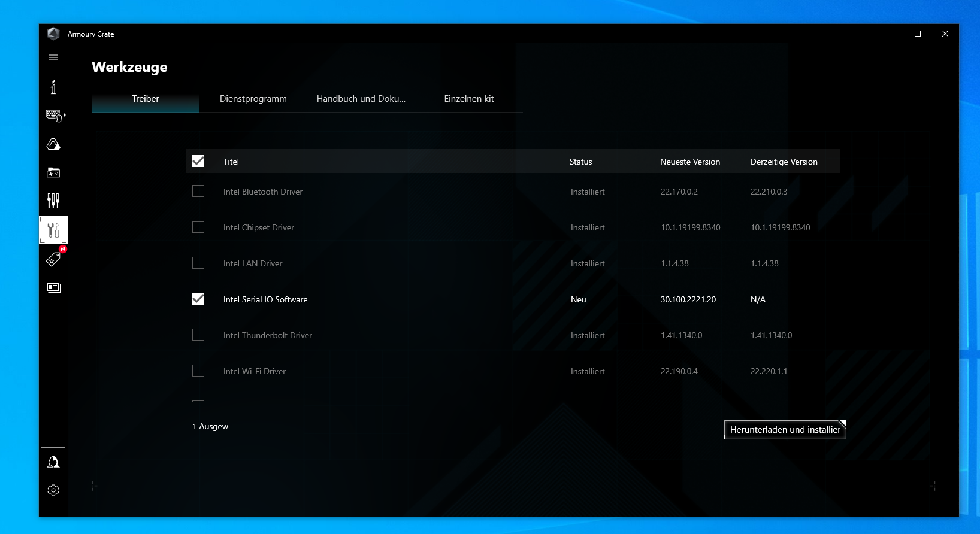Check the Intel Thunderbolt Driver checkbox

click(x=198, y=335)
